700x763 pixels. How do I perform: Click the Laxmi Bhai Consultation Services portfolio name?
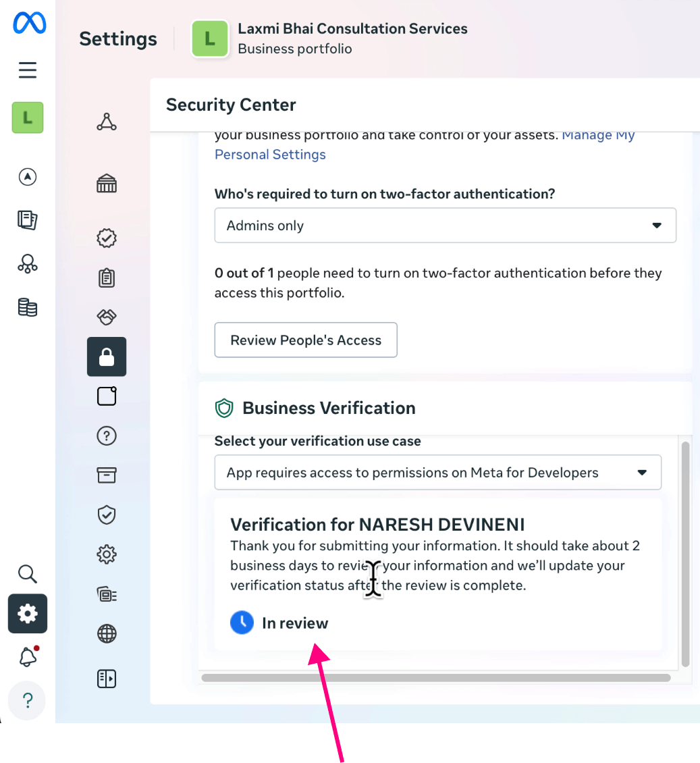click(x=352, y=29)
